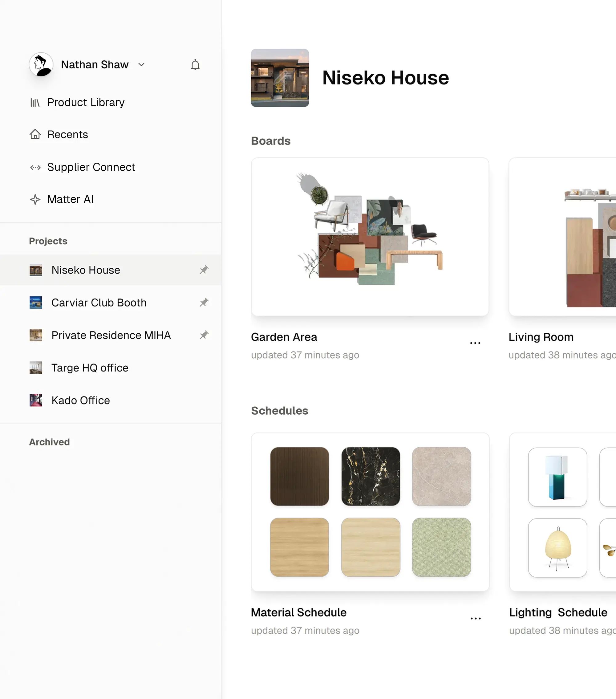The height and width of the screenshot is (699, 616).
Task: Open the Archived section
Action: click(50, 442)
